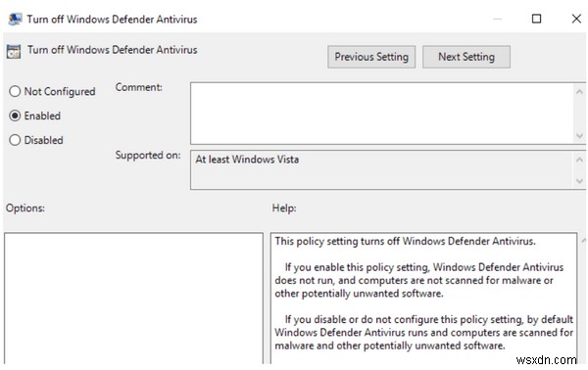Click the Supported on scroll down arrow
The image size is (588, 370).
point(580,181)
